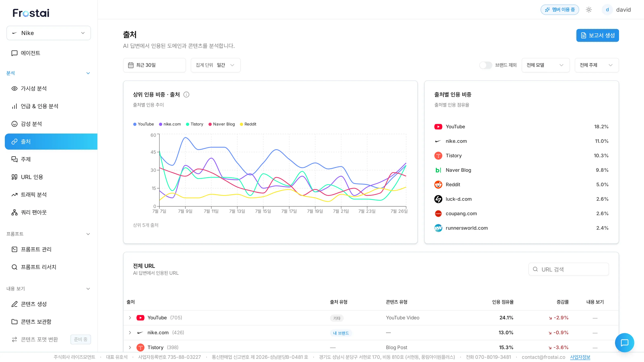Image resolution: width=644 pixels, height=362 pixels.
Task: Click the nike.com swoosh icon in share list
Action: [x=438, y=141]
